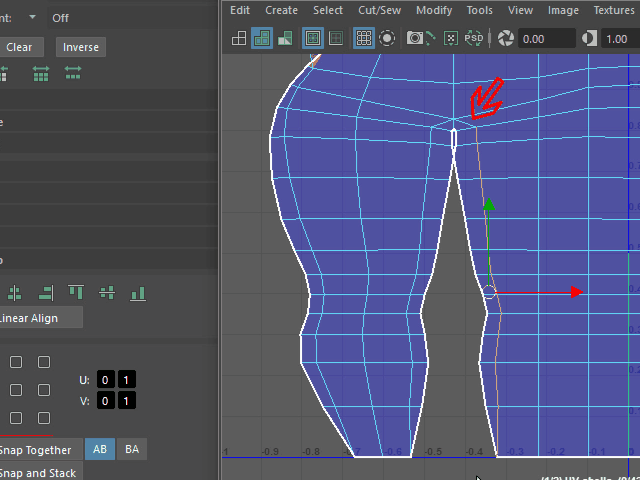The image size is (640, 480).
Task: Open the Cut/Sew menu
Action: 379,10
